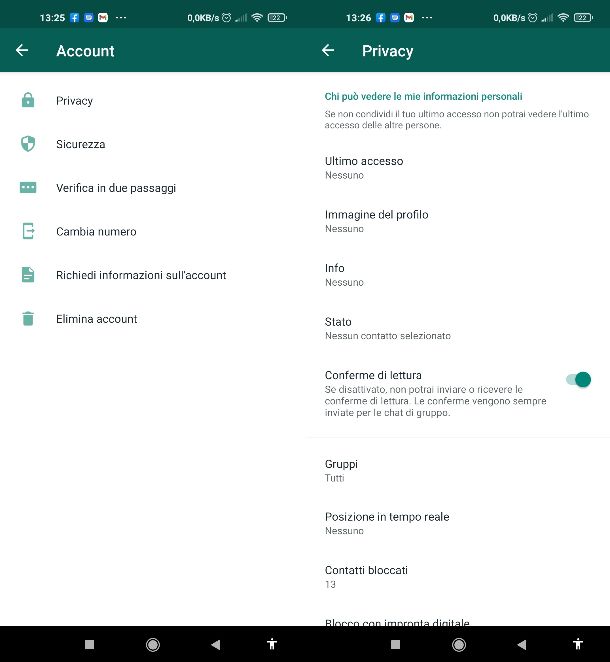Tap battery indicator in left status bar

[x=277, y=18]
